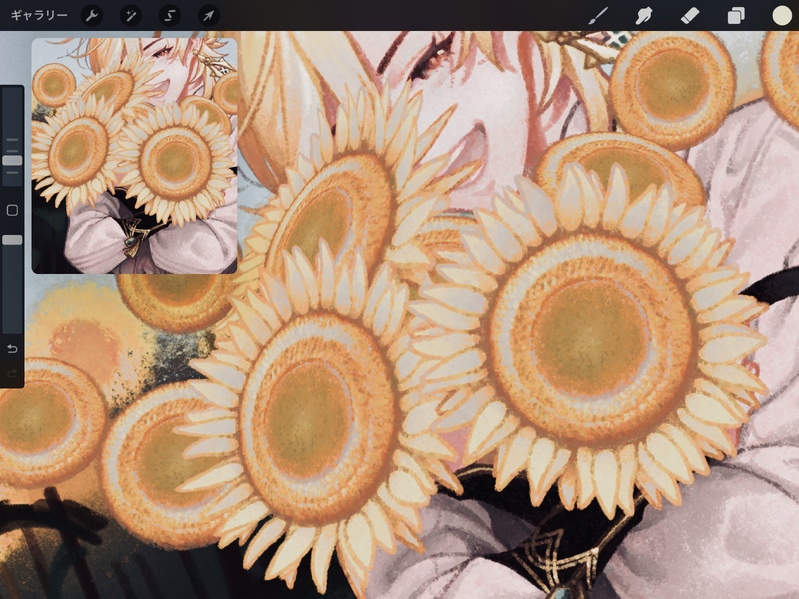Viewport: 799px width, 599px height.
Task: Activate the Selection S tool
Action: coord(170,16)
